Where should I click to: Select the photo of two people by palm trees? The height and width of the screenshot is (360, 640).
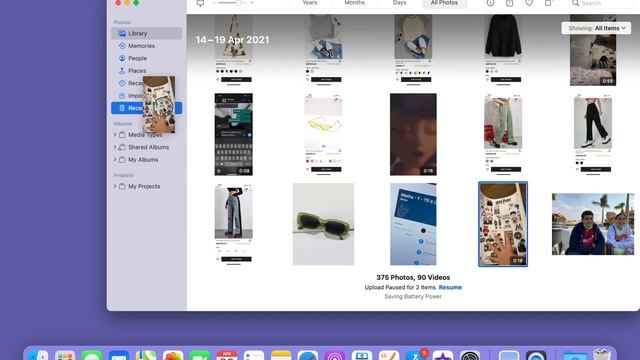pos(593,224)
